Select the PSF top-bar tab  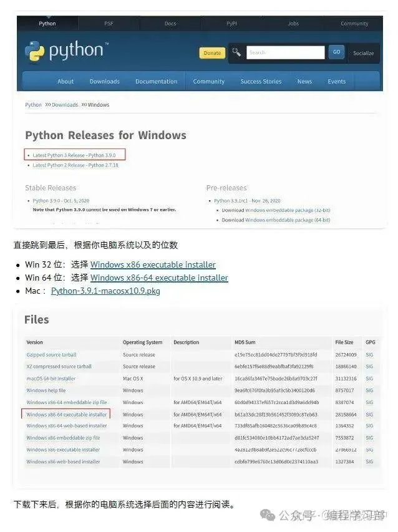109,24
